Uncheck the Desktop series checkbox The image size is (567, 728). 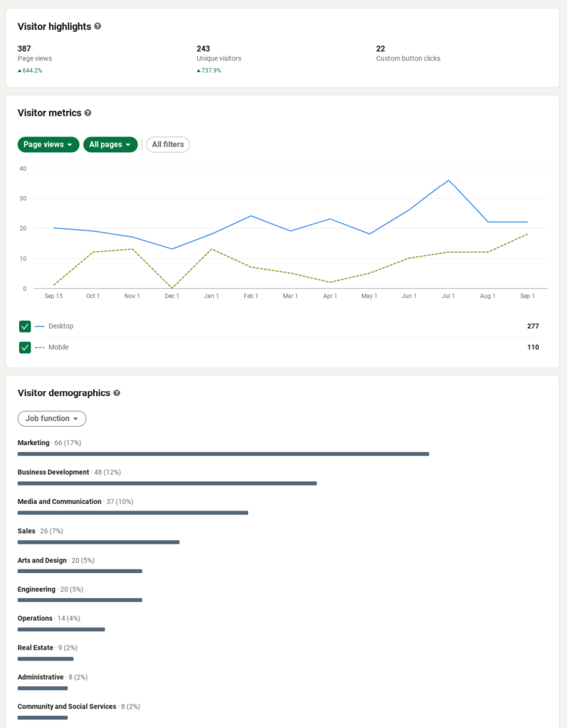(x=25, y=326)
